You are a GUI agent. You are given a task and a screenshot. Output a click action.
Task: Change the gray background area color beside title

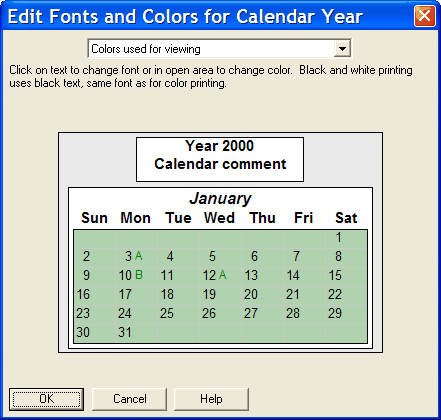(x=97, y=159)
